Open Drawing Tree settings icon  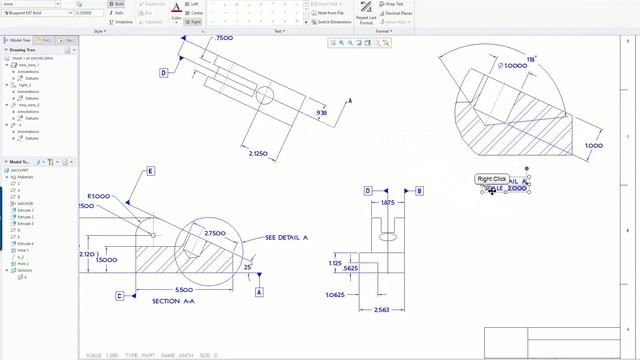[68, 50]
